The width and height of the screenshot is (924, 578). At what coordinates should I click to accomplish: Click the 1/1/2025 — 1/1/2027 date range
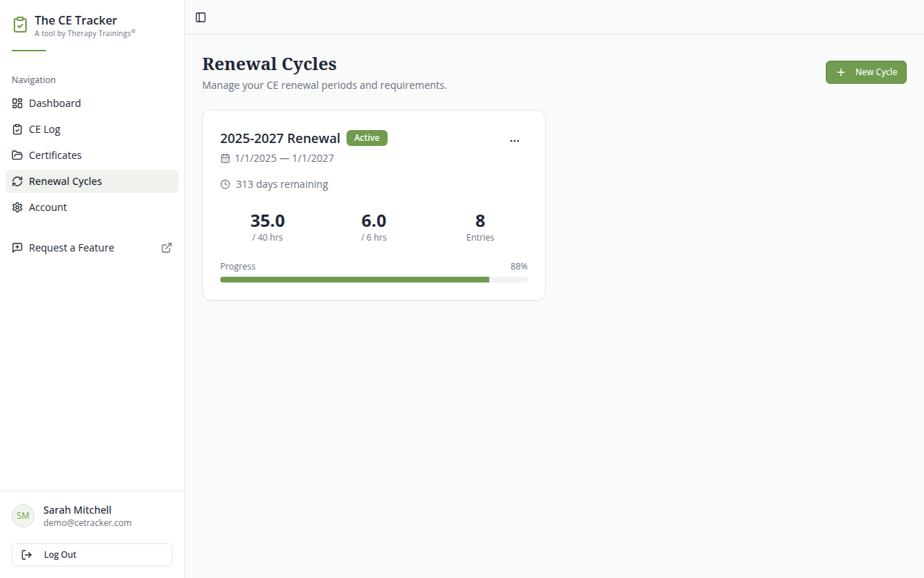[x=284, y=158]
